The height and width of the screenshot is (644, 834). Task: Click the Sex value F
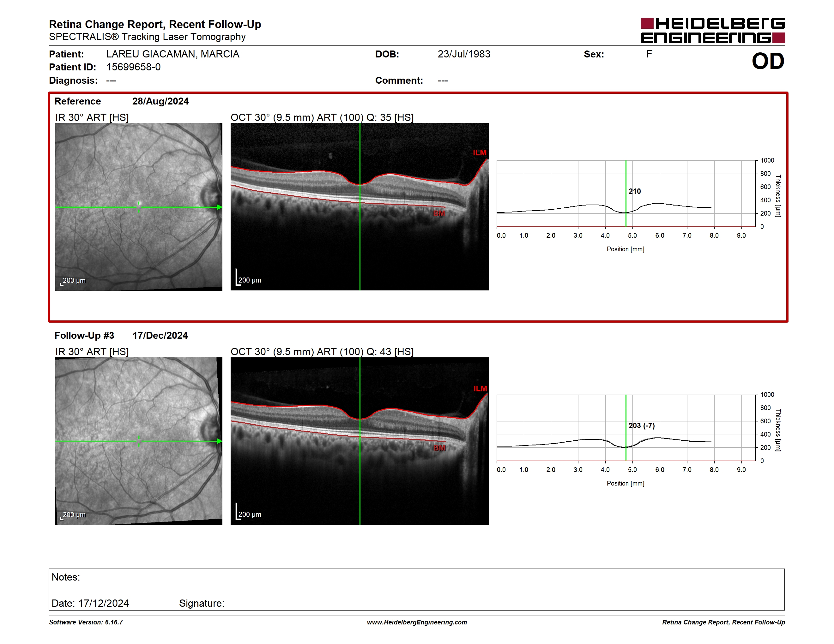tap(649, 54)
